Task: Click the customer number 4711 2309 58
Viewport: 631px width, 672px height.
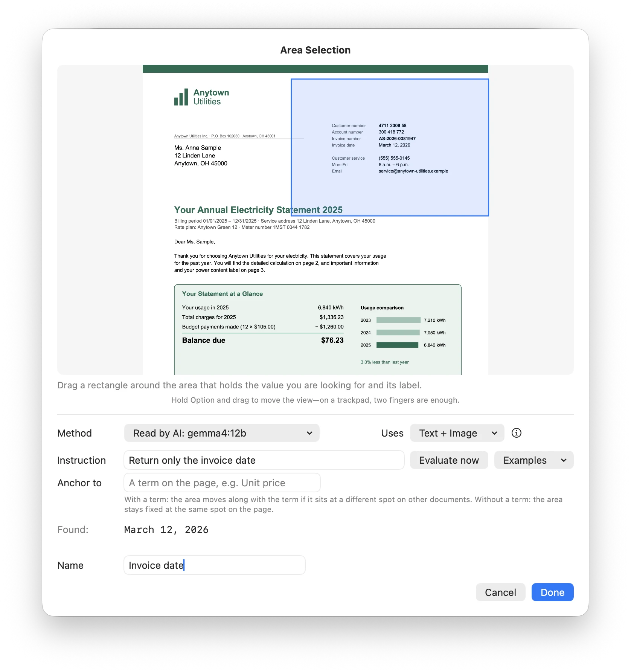Action: point(393,125)
